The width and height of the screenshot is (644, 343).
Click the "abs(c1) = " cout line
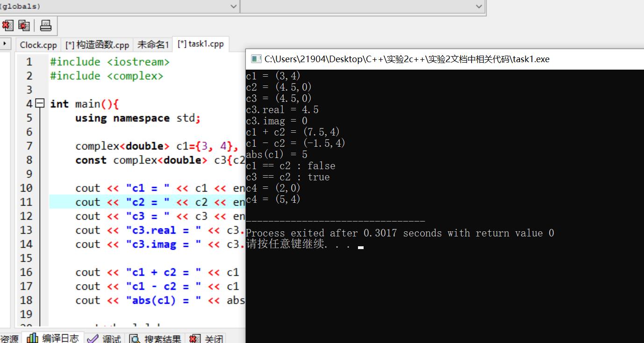point(160,300)
